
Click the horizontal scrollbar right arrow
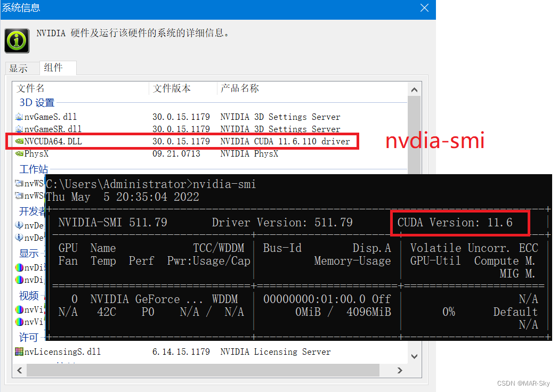click(x=400, y=370)
